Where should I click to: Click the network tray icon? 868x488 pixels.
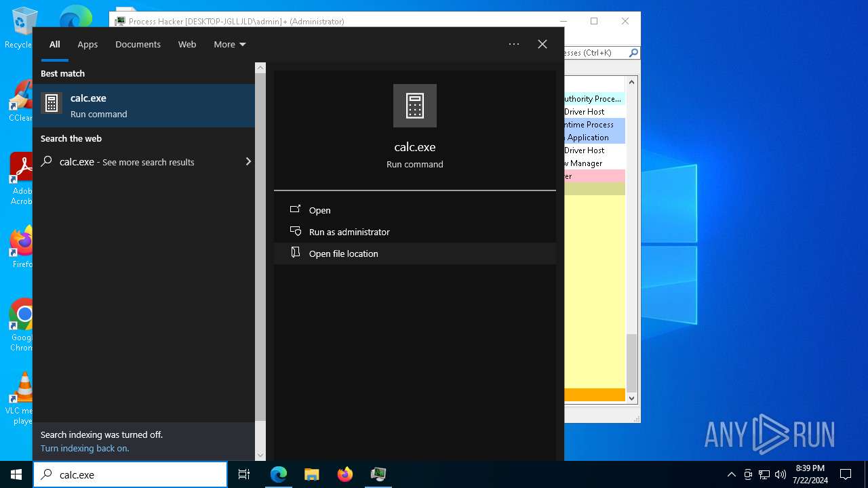(764, 474)
